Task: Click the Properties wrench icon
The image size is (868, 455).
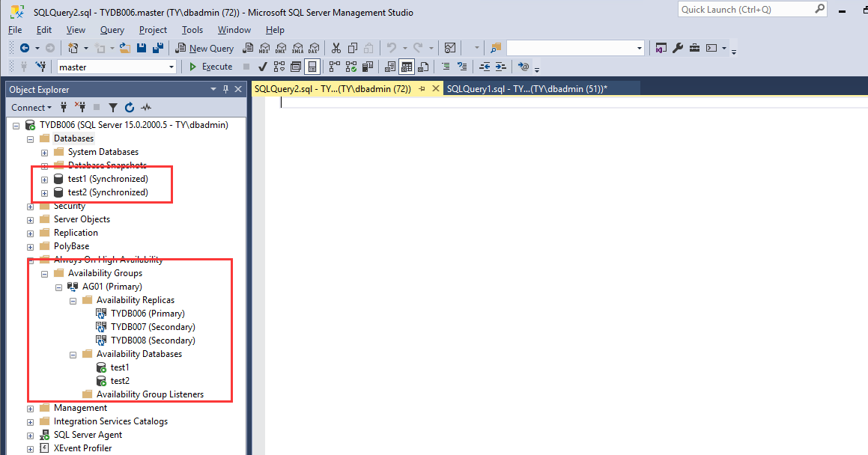Action: point(678,48)
